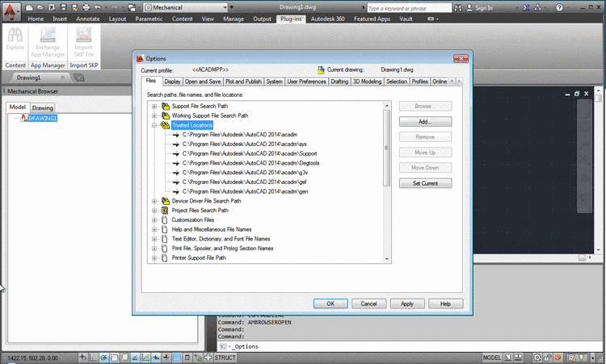Toggle Object Snap in status bar

click(115, 358)
